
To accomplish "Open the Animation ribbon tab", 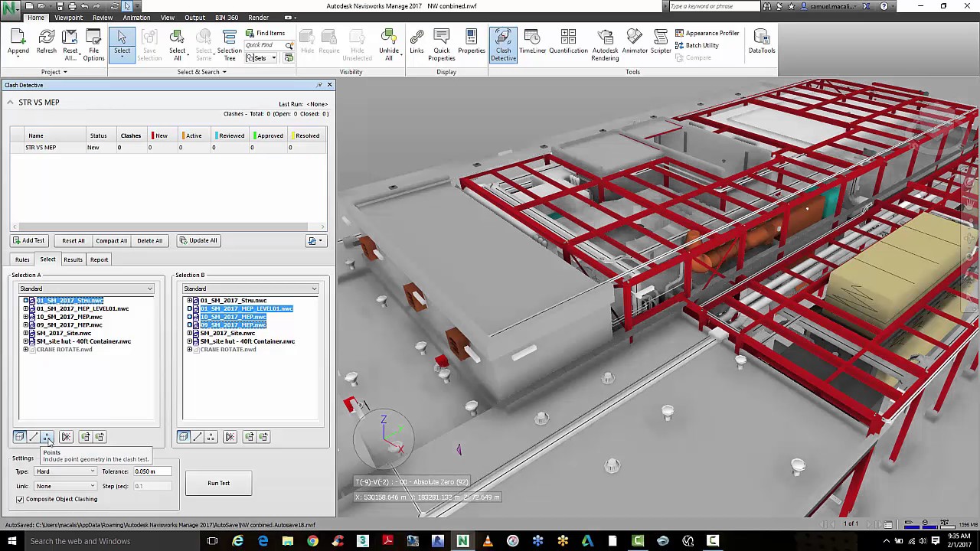I will click(136, 18).
